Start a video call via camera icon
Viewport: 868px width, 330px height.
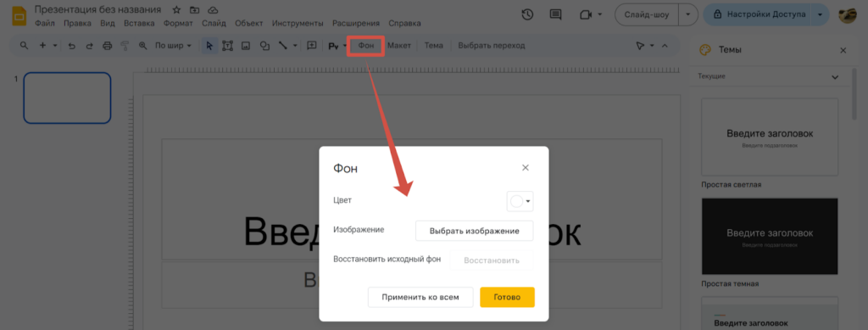[x=585, y=14]
